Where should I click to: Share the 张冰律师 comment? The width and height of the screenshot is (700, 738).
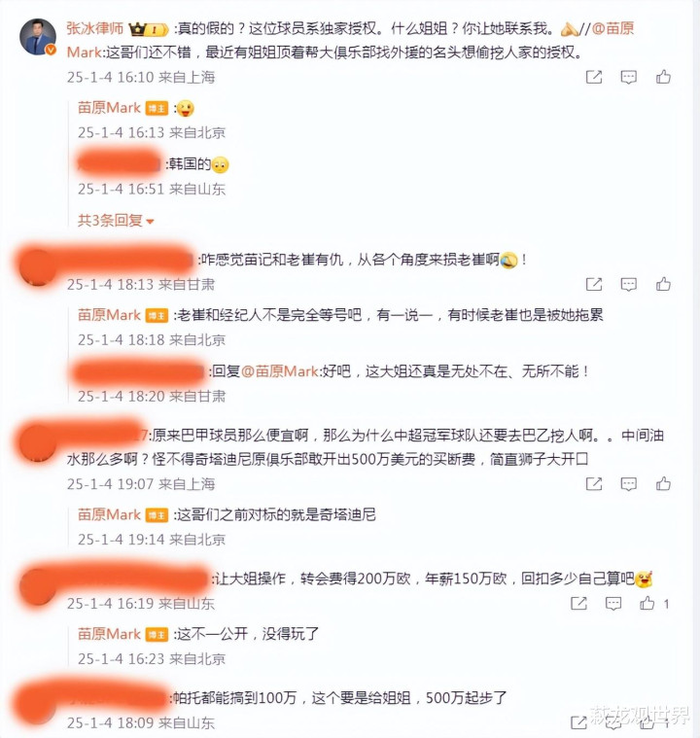pyautogui.click(x=594, y=77)
